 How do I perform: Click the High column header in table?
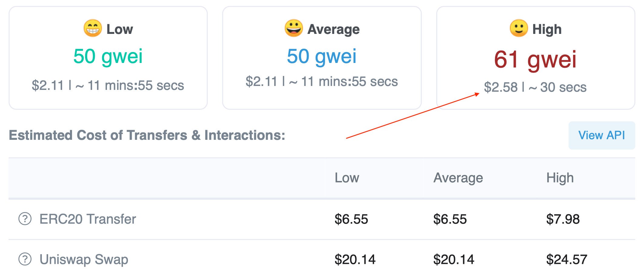click(560, 178)
